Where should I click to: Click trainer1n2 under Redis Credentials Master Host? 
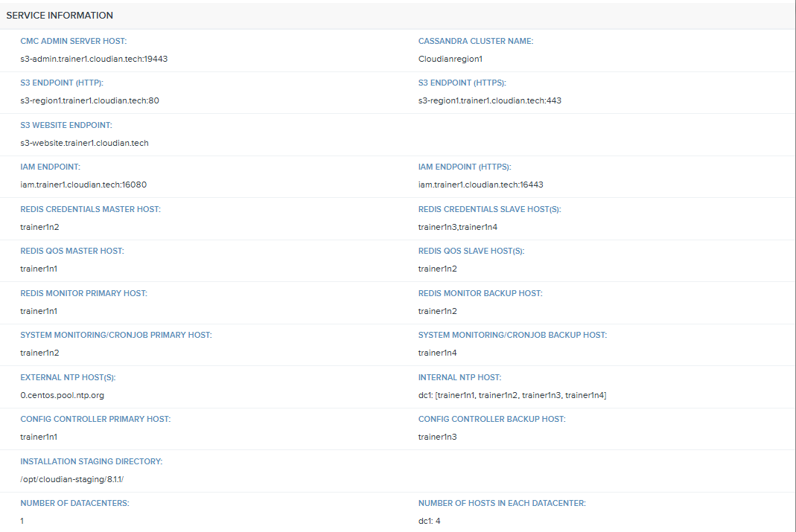(39, 227)
